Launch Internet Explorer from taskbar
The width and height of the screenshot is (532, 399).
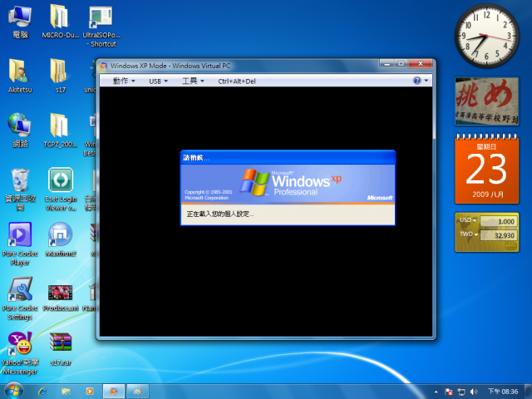tap(42, 392)
